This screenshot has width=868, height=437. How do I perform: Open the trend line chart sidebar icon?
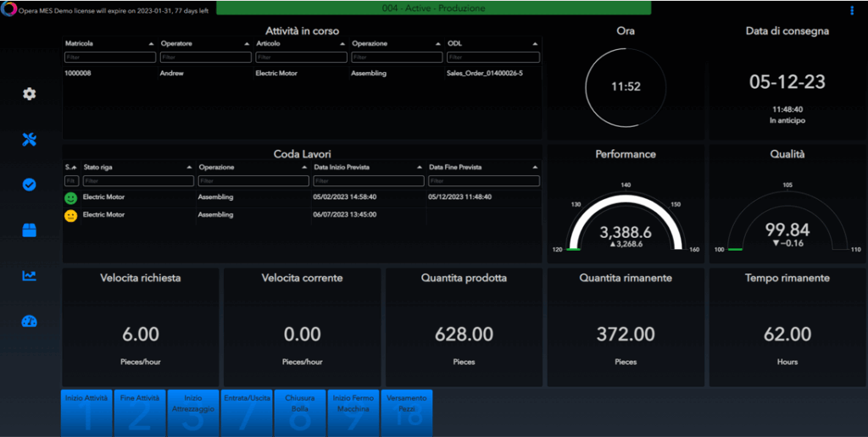tap(30, 275)
